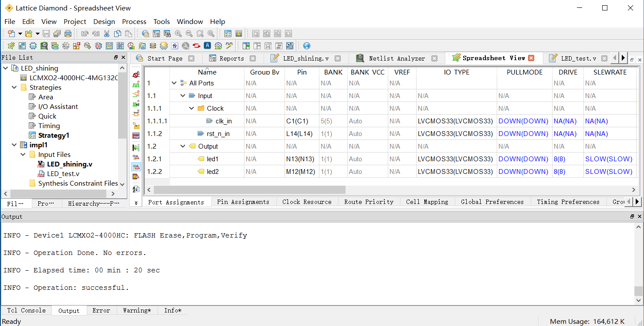Image resolution: width=644 pixels, height=326 pixels.
Task: Launch Synplify red S icon
Action: click(197, 46)
